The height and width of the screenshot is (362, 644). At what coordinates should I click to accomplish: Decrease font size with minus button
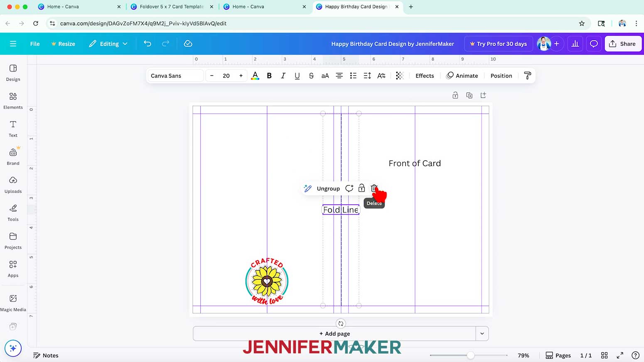[x=212, y=76]
